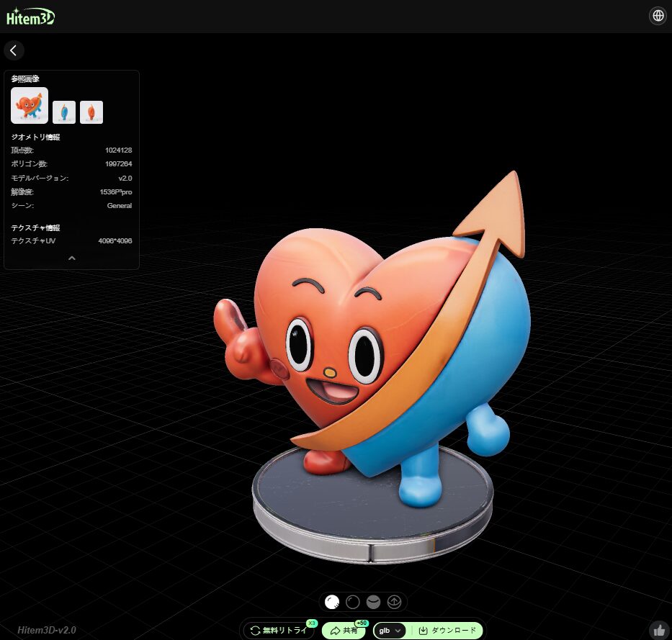Open the globe language selector

click(x=658, y=16)
